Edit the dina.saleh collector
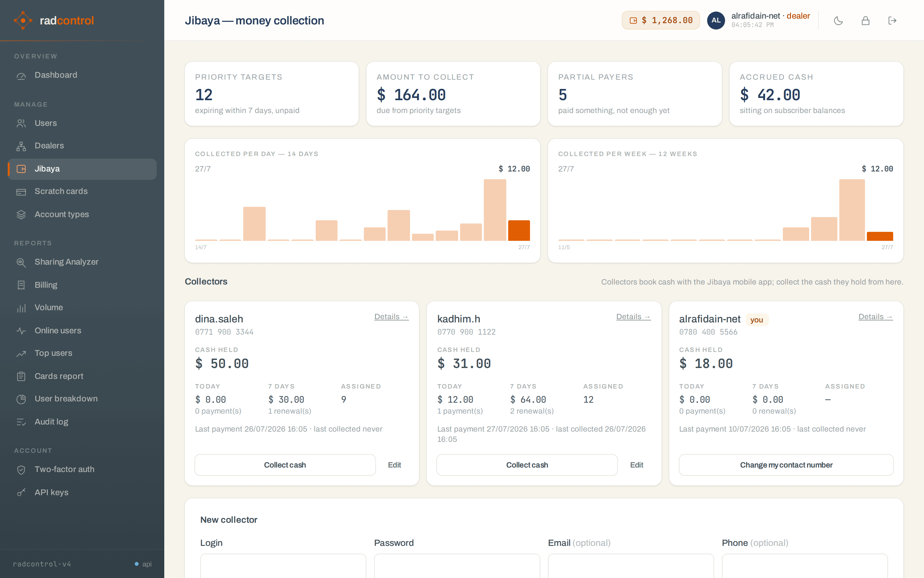Screen dimensions: 924x578 pyautogui.click(x=394, y=465)
